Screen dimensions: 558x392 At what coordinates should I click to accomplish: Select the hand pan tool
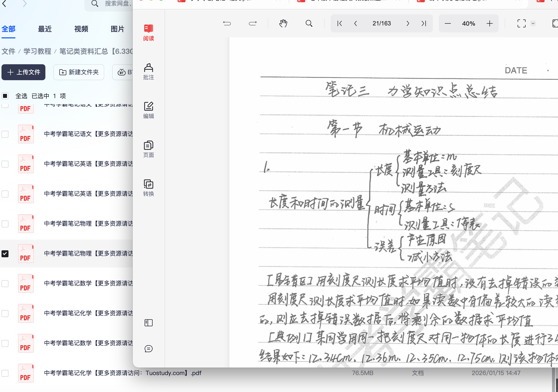[x=283, y=23]
